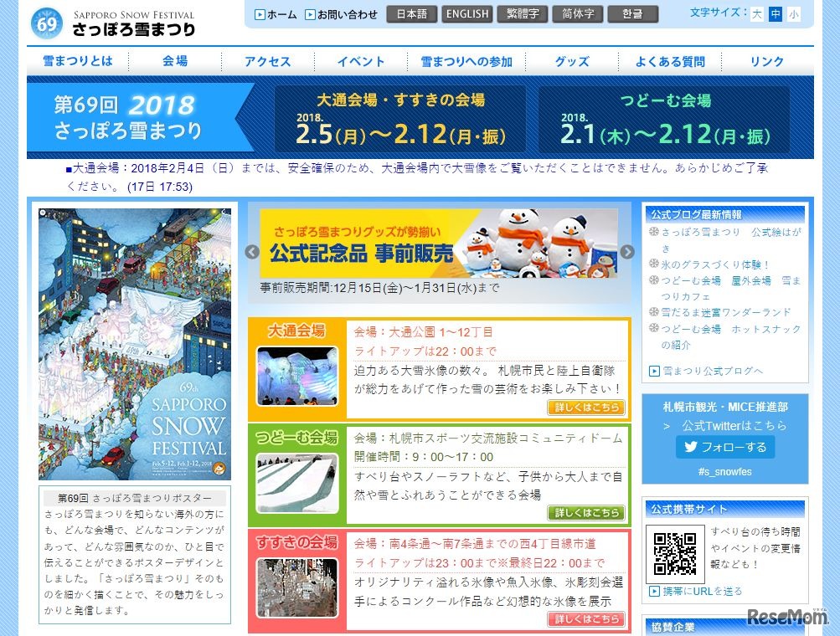Click the つどーむ会場 section heading
Viewport: 840px width, 636px height.
point(296,438)
